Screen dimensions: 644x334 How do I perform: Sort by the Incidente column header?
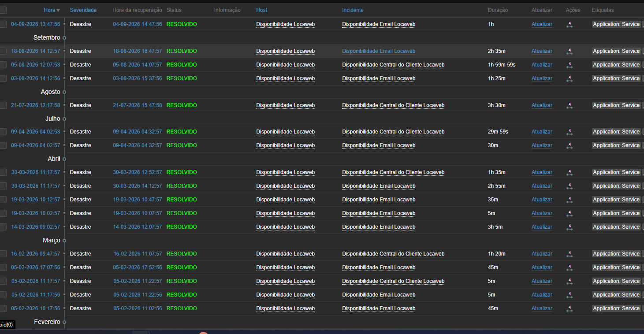pyautogui.click(x=353, y=10)
